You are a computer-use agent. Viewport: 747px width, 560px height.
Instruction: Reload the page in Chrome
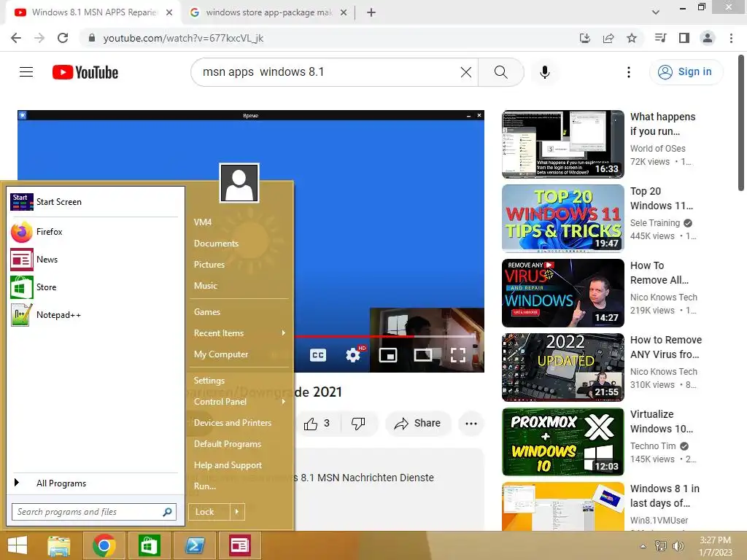coord(63,38)
